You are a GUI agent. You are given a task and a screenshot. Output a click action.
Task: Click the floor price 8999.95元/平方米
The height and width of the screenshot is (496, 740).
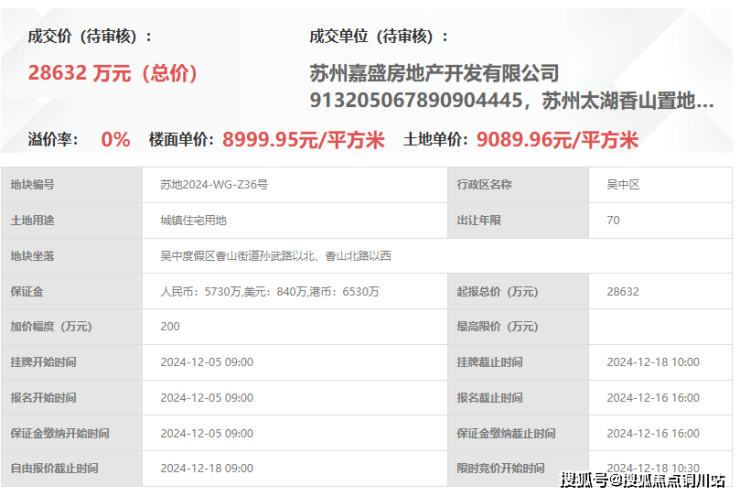pos(303,140)
